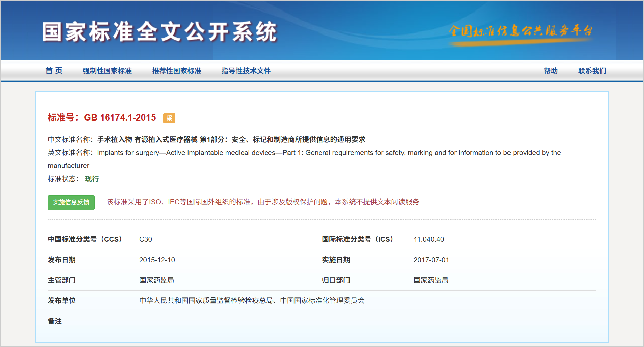The height and width of the screenshot is (347, 644).
Task: Click the green 现行 status text
Action: tap(92, 179)
